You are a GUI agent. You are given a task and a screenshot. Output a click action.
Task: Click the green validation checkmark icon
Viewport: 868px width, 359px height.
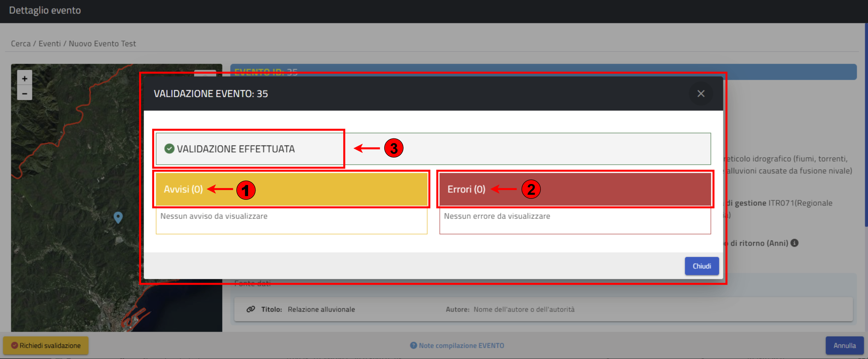tap(169, 148)
